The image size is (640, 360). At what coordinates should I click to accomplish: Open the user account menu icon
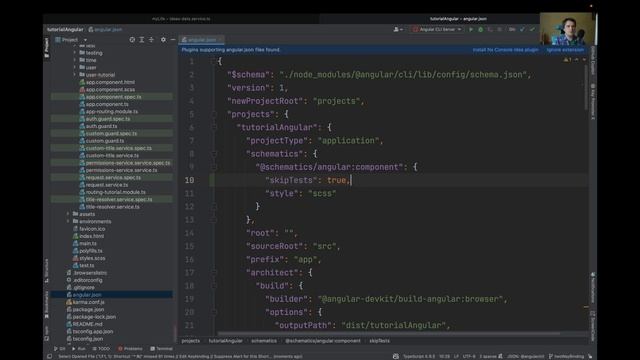tap(397, 29)
